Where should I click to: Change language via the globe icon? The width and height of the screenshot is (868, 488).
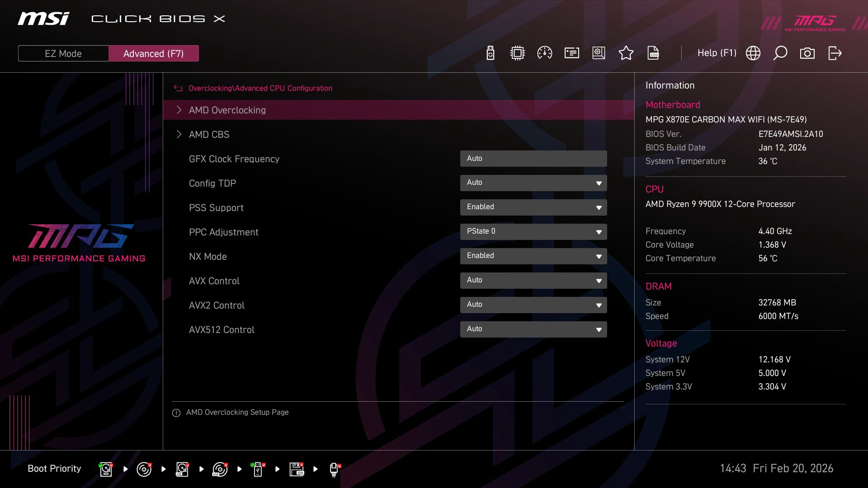point(752,53)
